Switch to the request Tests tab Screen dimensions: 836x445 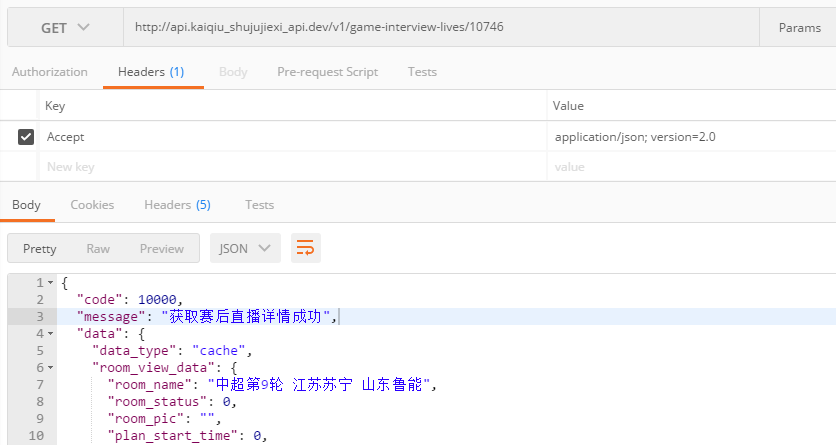422,72
